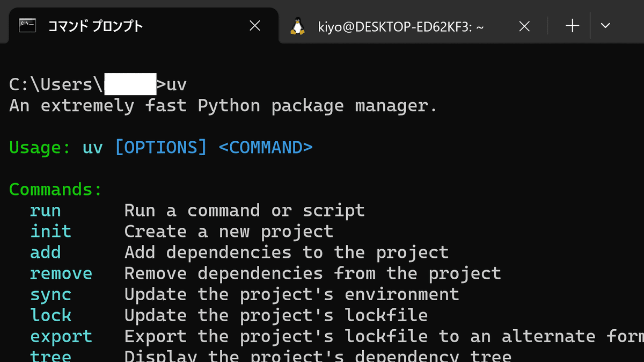Click the "export" command name

click(x=61, y=336)
